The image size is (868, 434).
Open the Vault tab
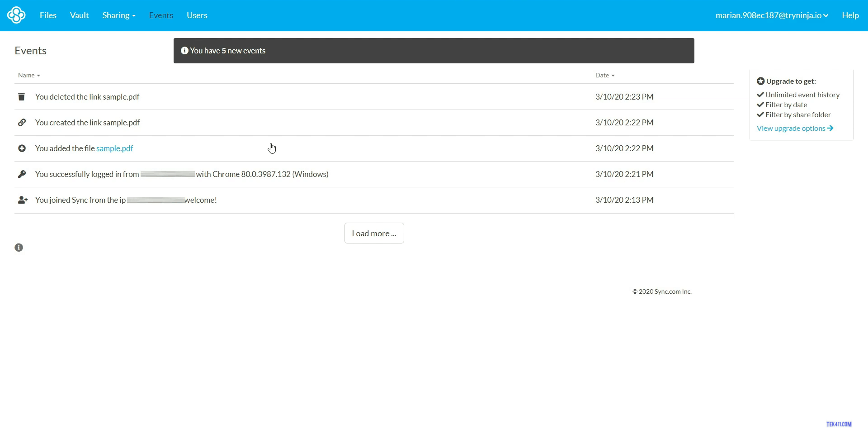click(x=79, y=15)
